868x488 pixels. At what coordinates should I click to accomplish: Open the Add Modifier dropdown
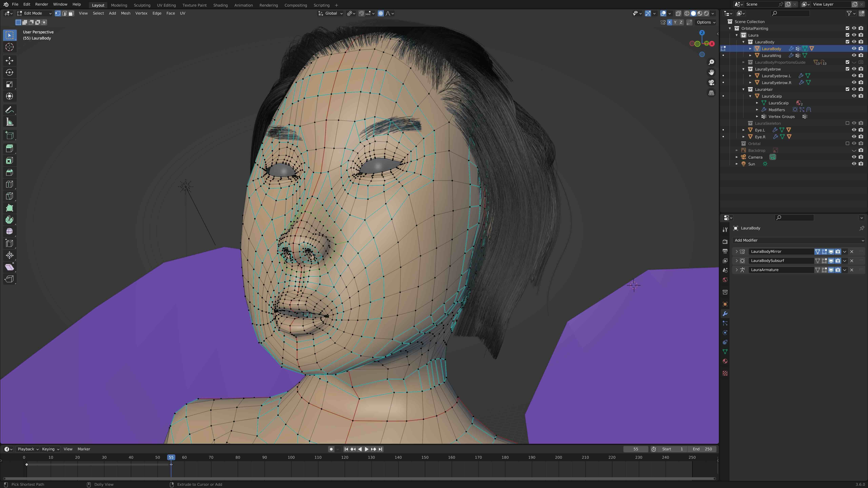tap(799, 240)
